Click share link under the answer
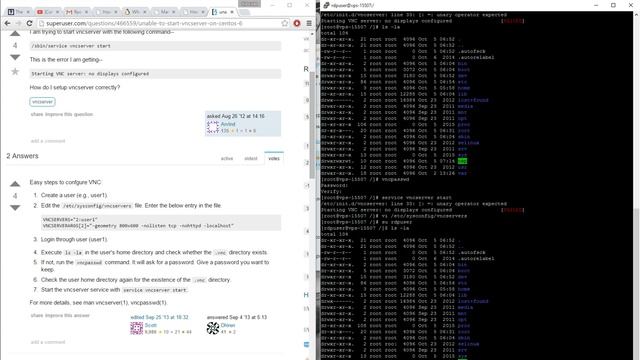Viewport: 640px width, 360px height. (37, 316)
